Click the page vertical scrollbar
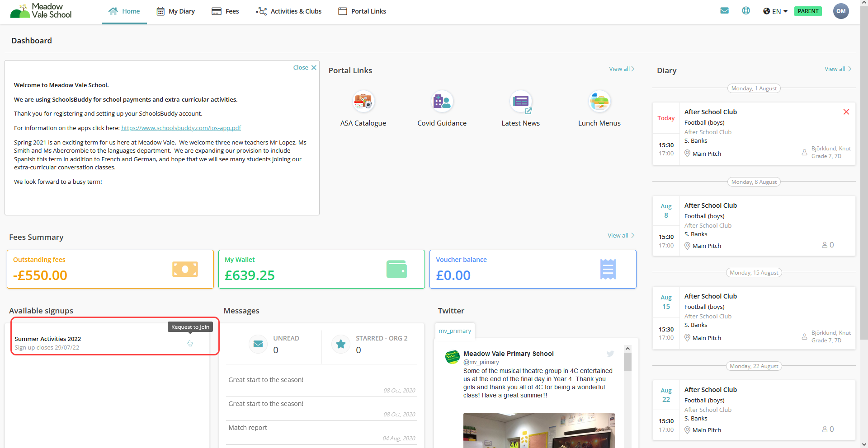The image size is (868, 448). [864, 174]
